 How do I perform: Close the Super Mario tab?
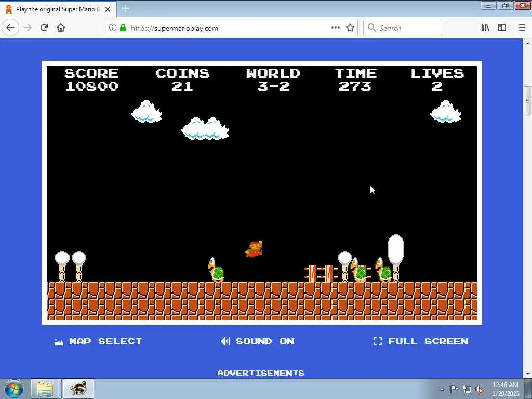click(108, 9)
